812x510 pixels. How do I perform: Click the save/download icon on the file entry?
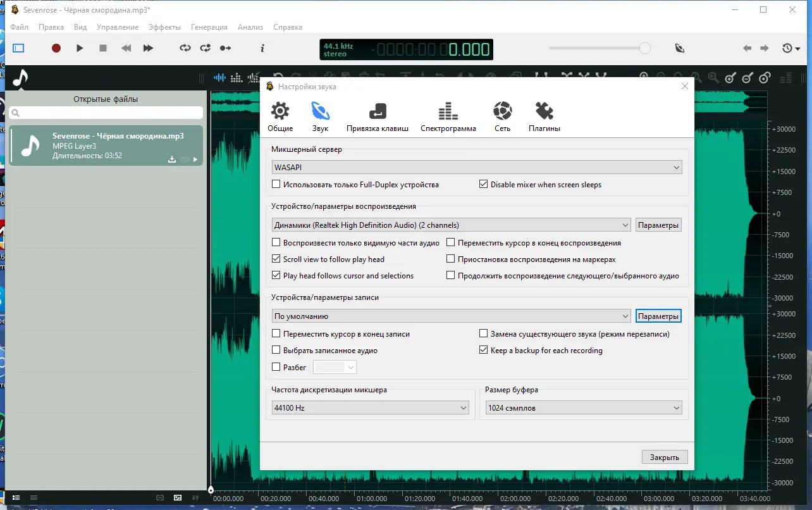tap(172, 159)
